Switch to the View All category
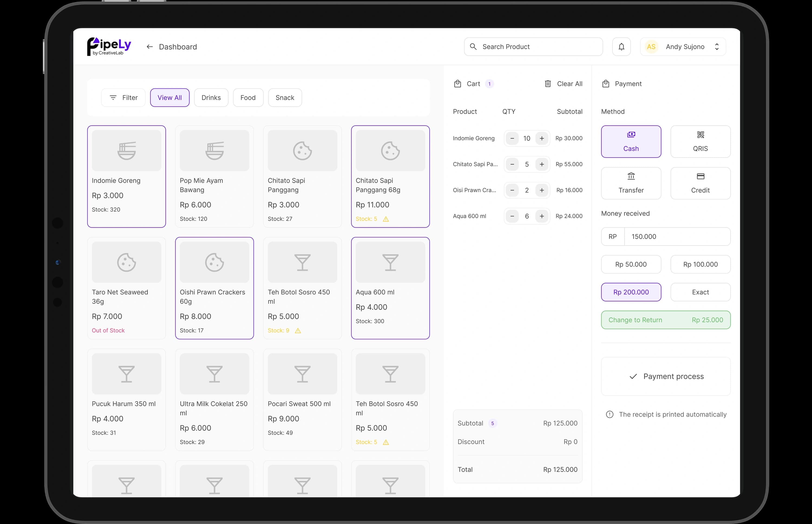Viewport: 812px width, 524px height. [x=170, y=98]
